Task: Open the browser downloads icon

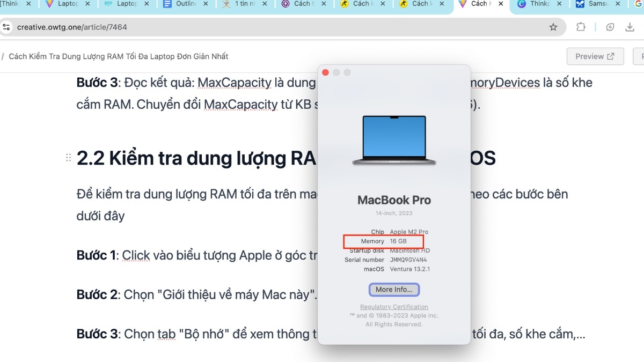Action: click(630, 27)
